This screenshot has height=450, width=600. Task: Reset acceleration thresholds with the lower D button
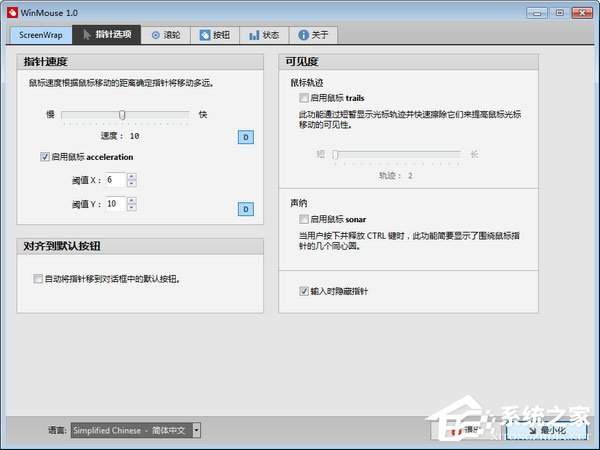245,209
